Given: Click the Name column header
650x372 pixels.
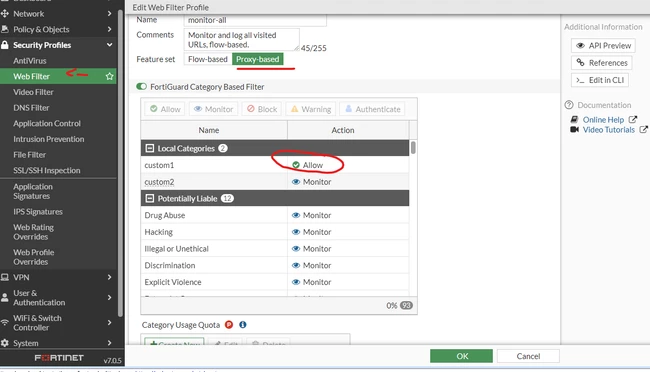Looking at the screenshot, I should 214,130.
